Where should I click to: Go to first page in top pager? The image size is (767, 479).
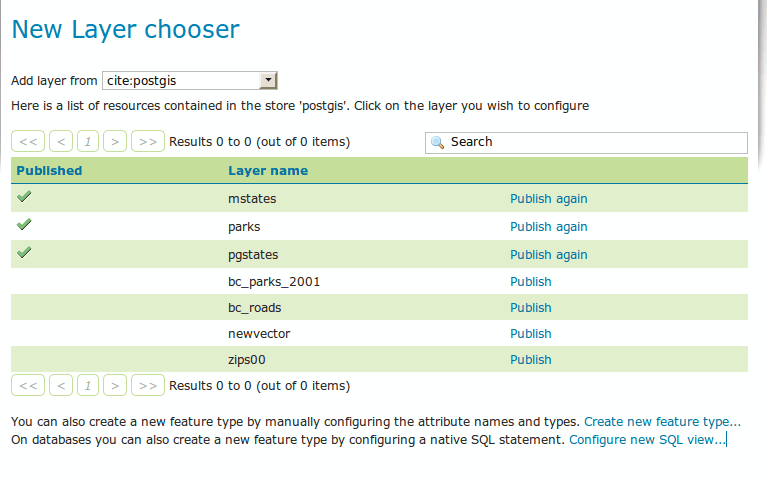(30, 142)
